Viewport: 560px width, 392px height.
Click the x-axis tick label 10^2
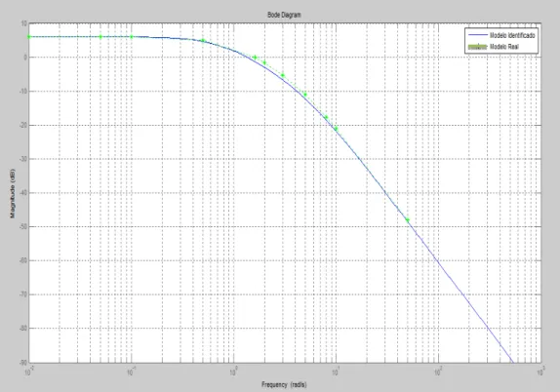[x=438, y=372]
